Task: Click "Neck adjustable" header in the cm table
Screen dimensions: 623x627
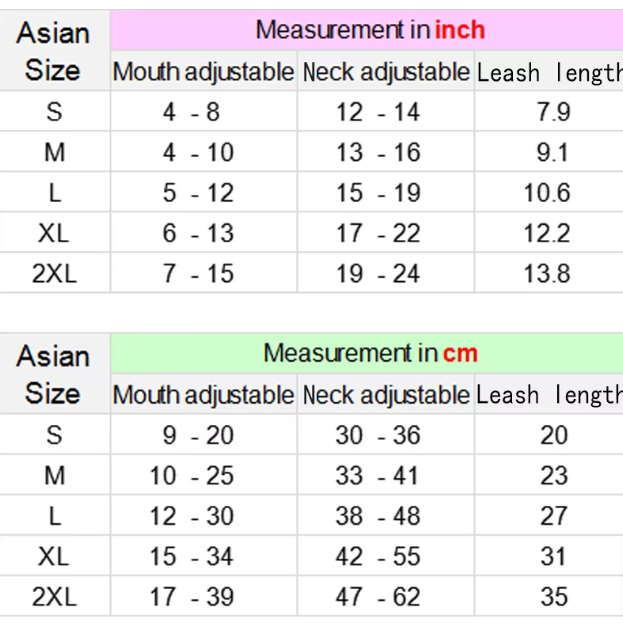Action: [x=385, y=395]
